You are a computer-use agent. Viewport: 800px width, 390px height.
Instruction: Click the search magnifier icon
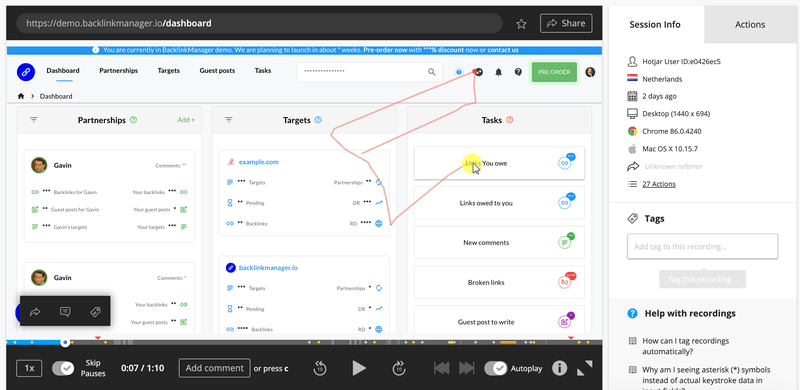(432, 72)
